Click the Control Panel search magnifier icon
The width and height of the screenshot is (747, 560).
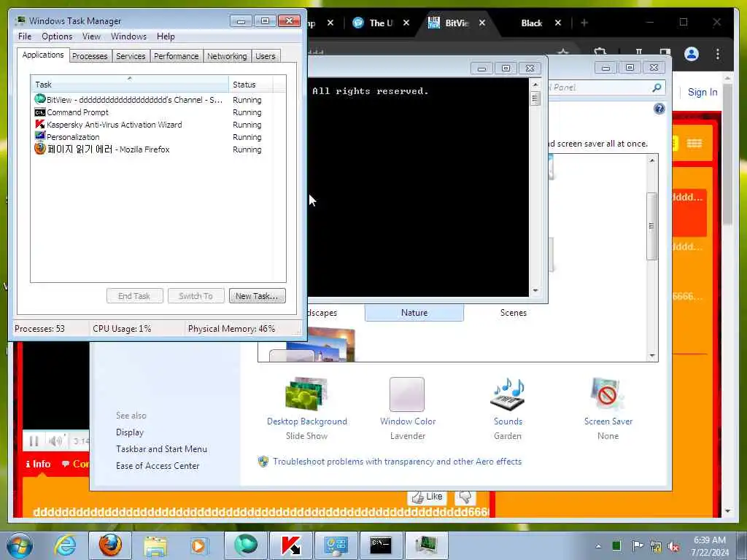point(657,87)
